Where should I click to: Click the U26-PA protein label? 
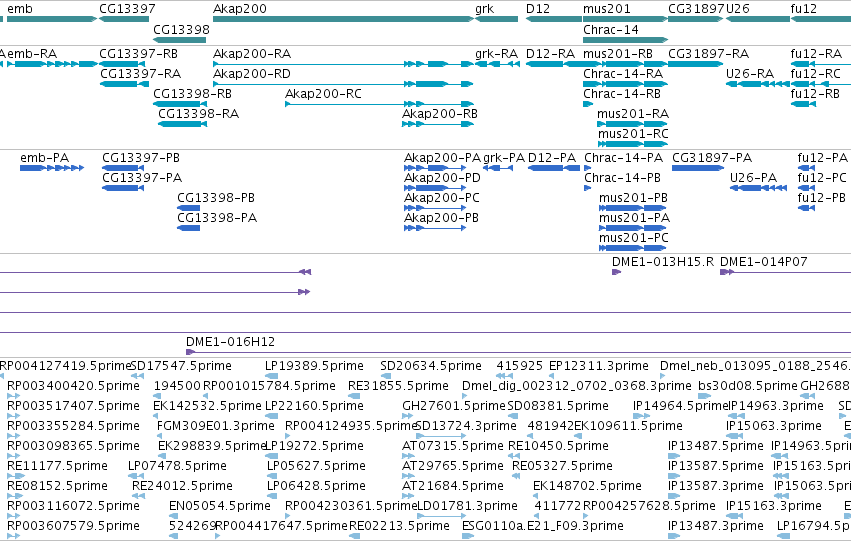pos(753,178)
